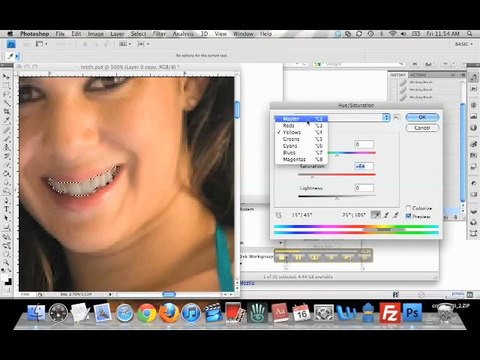Click the Hue/Saturation dialog eyedropper sample tool

tap(376, 215)
